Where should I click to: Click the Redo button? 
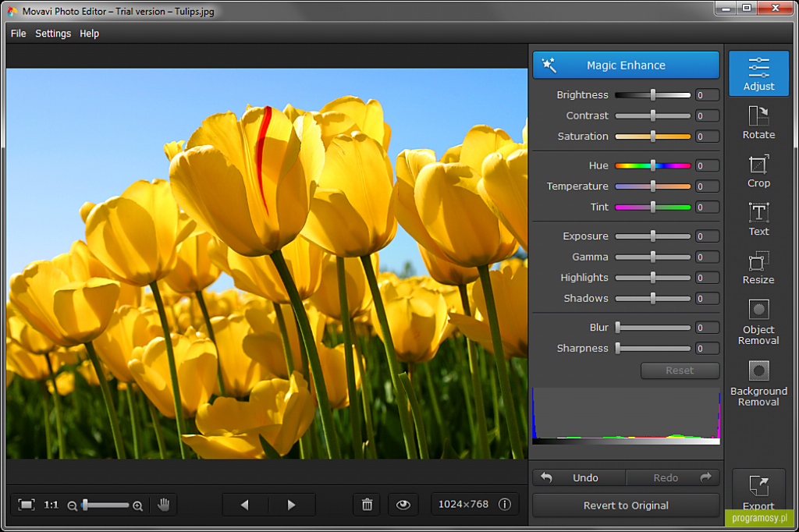pos(673,477)
